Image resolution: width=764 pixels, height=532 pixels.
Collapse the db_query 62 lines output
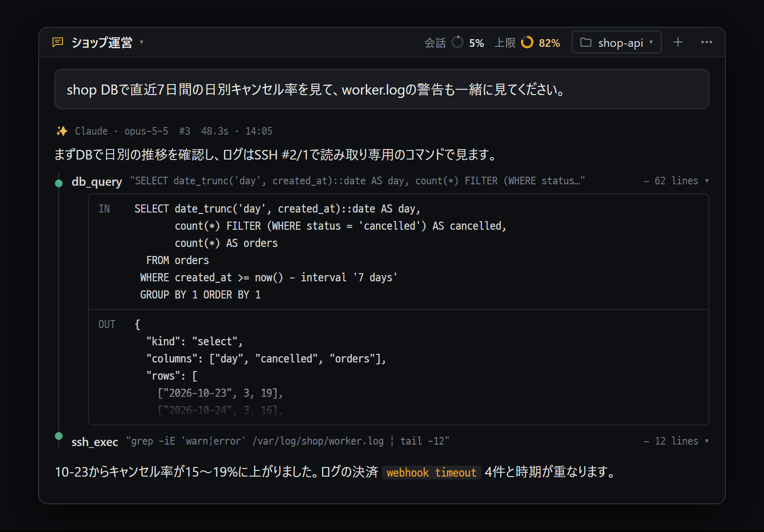click(676, 181)
